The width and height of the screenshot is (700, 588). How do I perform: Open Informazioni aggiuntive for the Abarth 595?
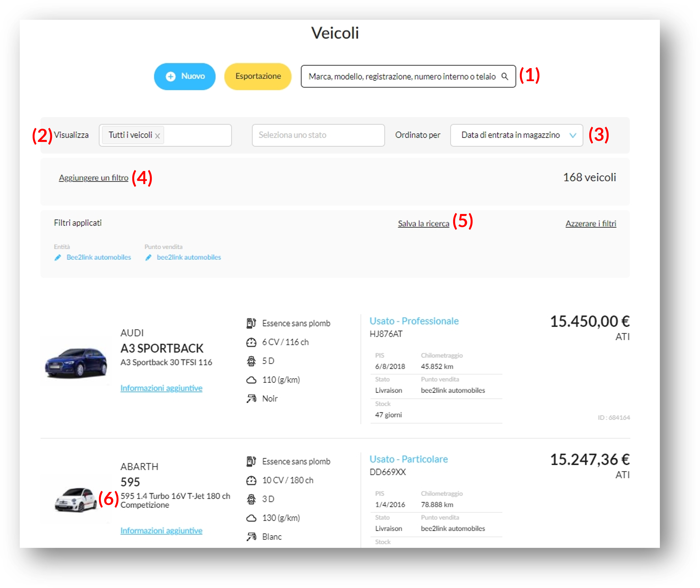point(161,530)
